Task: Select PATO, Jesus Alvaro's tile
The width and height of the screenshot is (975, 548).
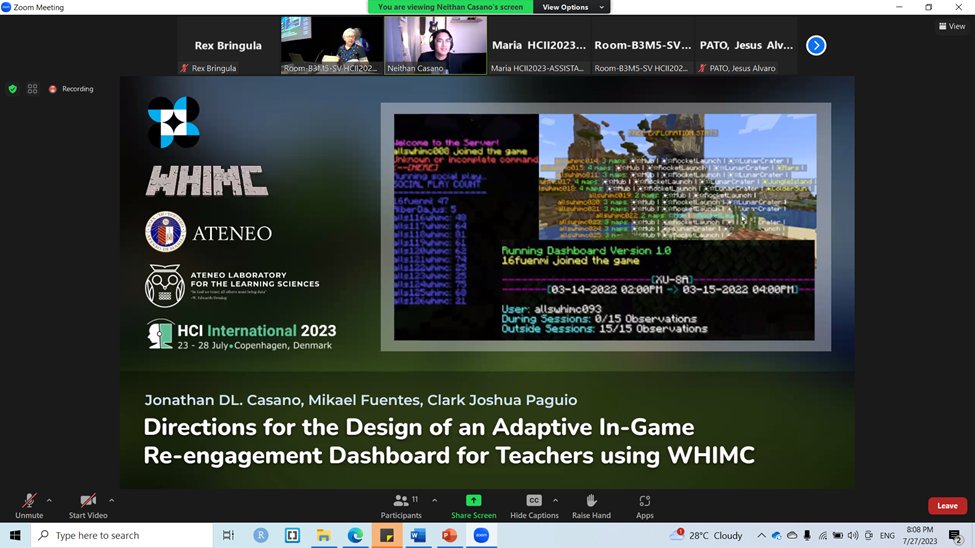Action: (746, 45)
